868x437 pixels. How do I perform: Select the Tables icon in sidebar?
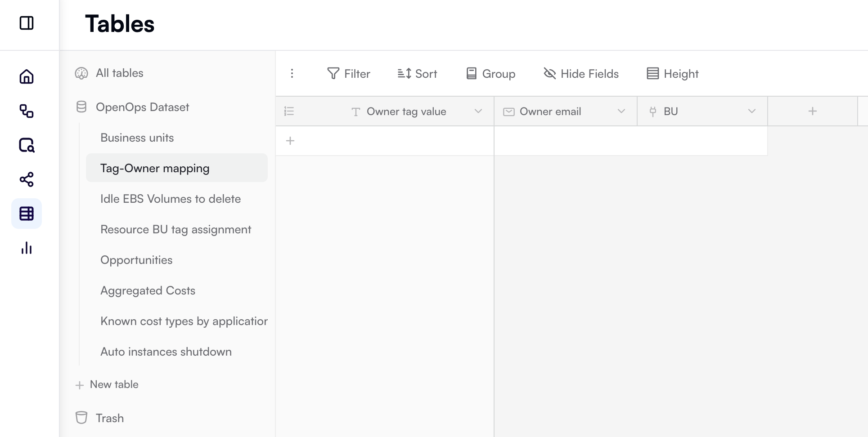pos(27,214)
